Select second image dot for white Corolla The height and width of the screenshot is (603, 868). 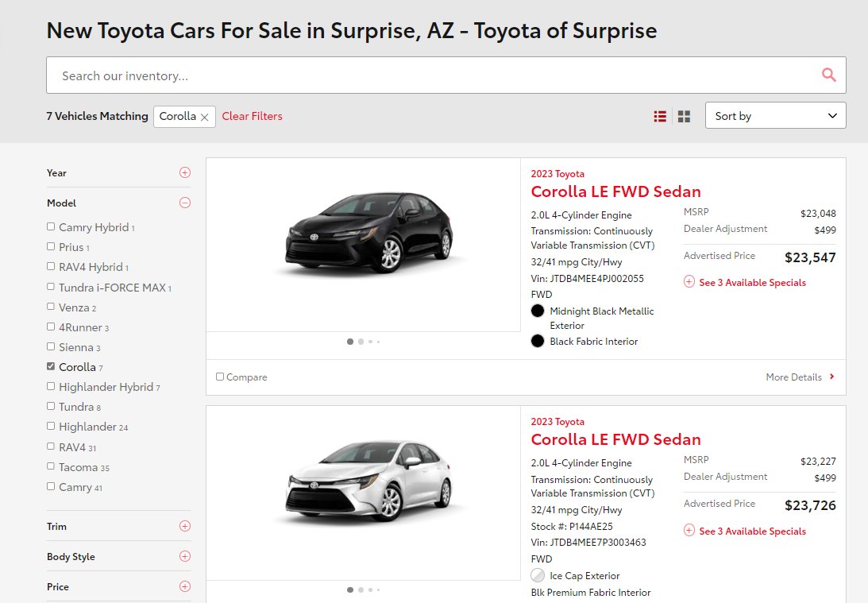point(361,589)
